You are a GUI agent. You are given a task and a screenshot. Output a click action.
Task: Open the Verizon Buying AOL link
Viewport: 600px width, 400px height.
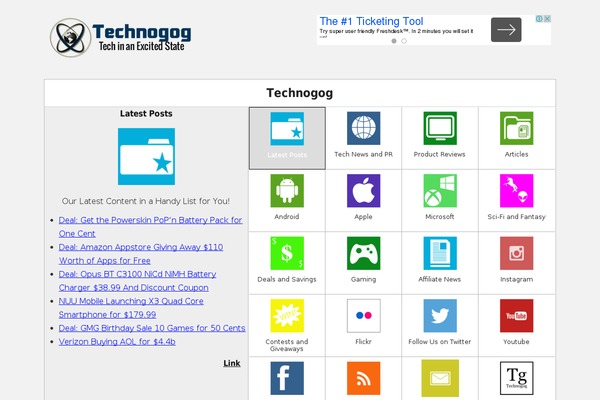(117, 341)
